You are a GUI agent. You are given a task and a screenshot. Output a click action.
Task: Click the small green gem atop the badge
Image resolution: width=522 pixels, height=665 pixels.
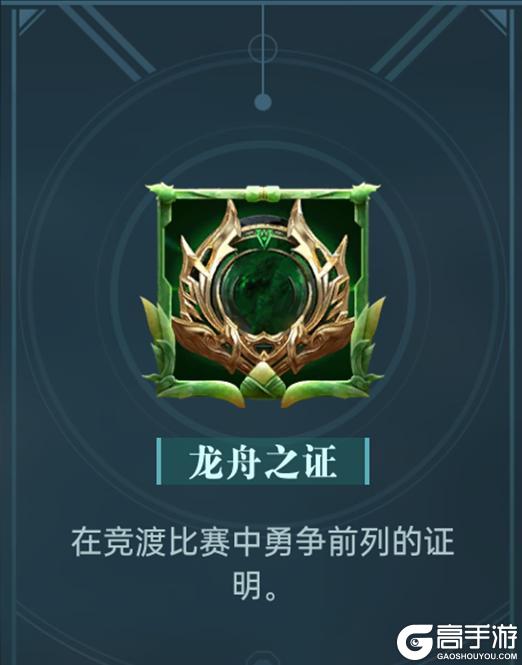pos(264,240)
